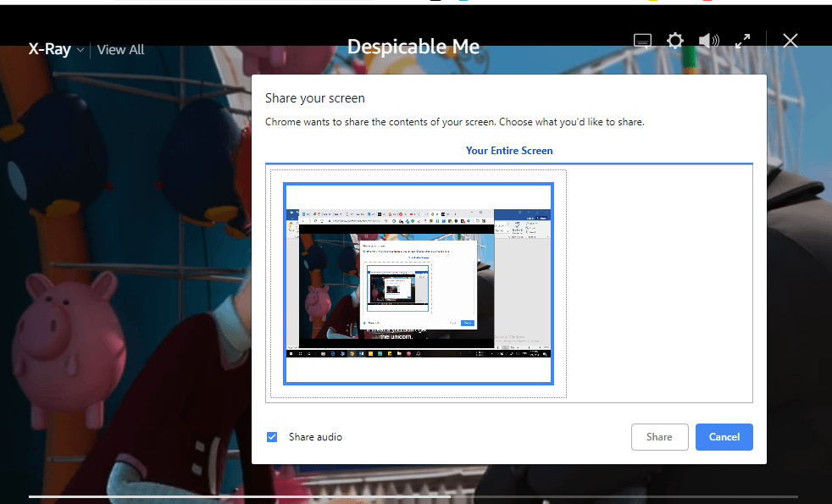Click the Share audio label text

pyautogui.click(x=315, y=437)
